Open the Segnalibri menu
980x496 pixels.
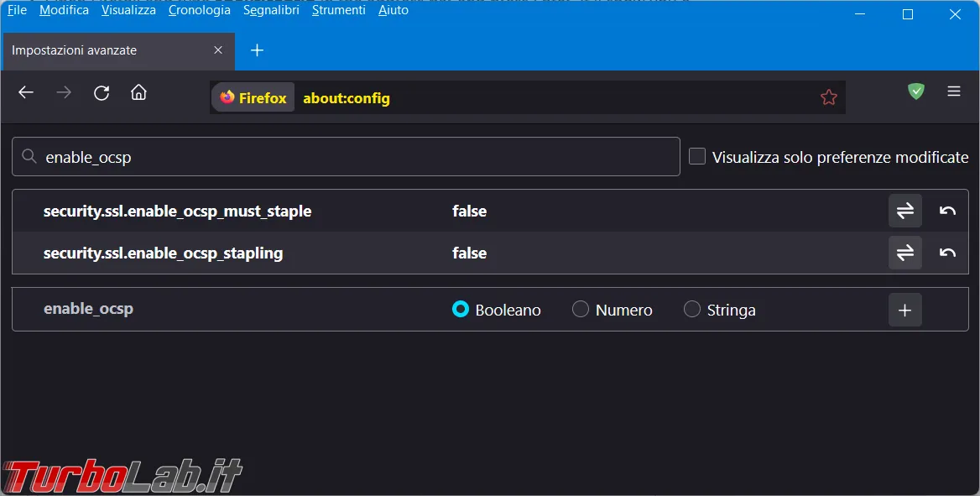271,10
